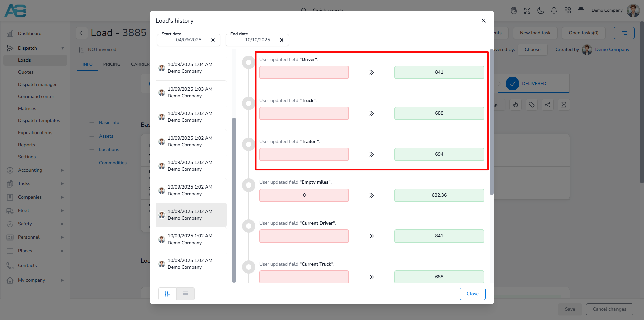Click the Close button in history dialog
Viewport: 644px width, 320px height.
472,294
